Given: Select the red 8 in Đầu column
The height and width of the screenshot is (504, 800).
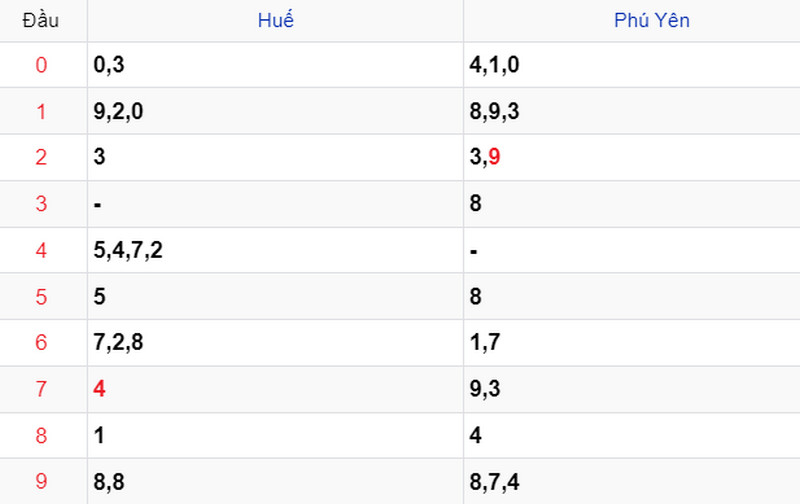Looking at the screenshot, I should [x=41, y=436].
